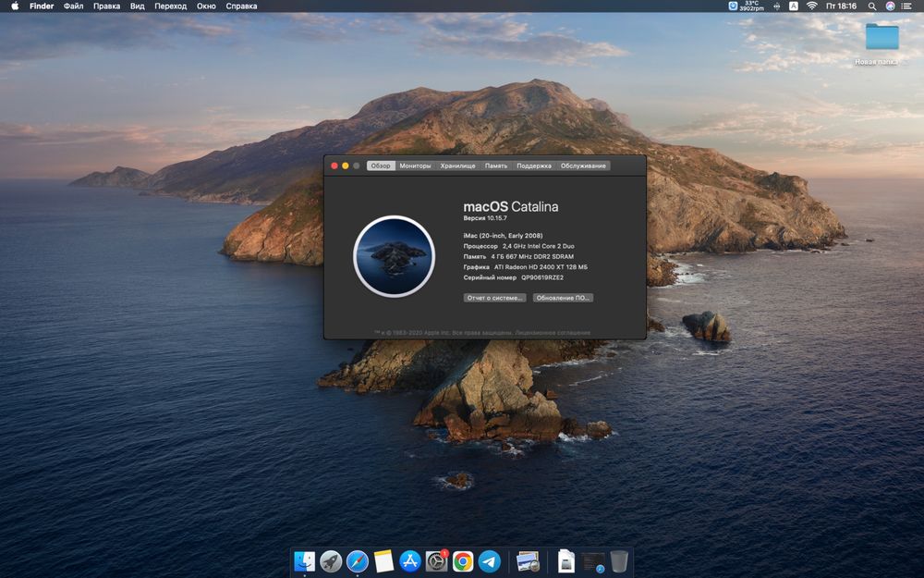The height and width of the screenshot is (578, 924).
Task: Click the Версия 10.15.7 text
Action: (x=485, y=218)
